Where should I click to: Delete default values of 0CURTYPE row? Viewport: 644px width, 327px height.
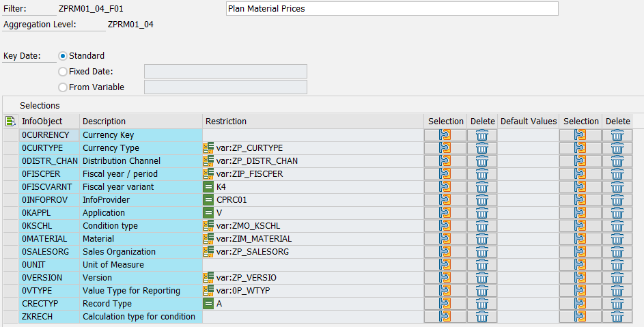click(617, 148)
